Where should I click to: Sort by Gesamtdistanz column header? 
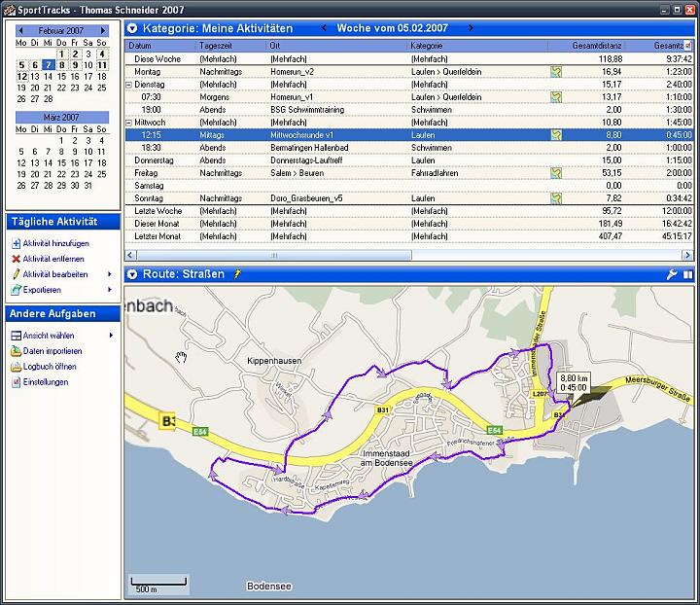585,46
